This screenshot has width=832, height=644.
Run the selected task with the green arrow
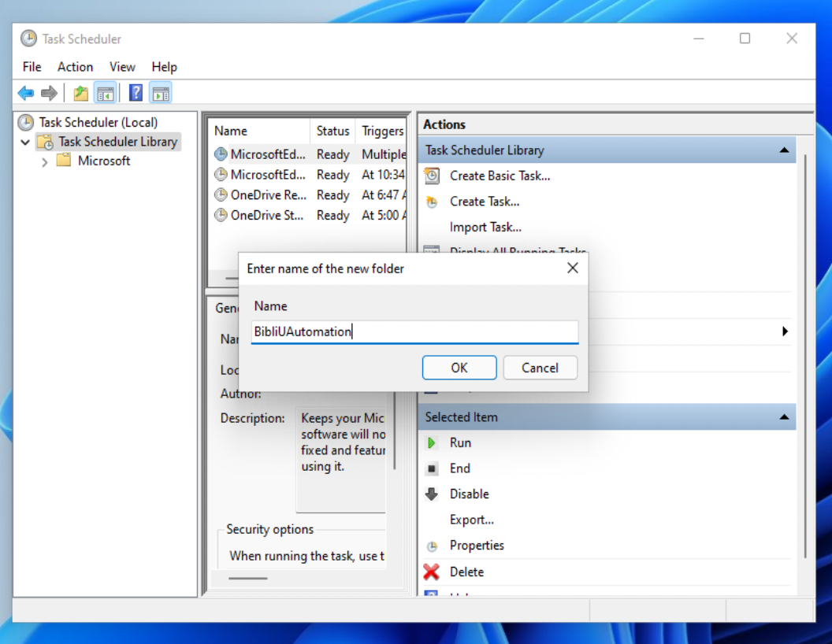pos(432,443)
